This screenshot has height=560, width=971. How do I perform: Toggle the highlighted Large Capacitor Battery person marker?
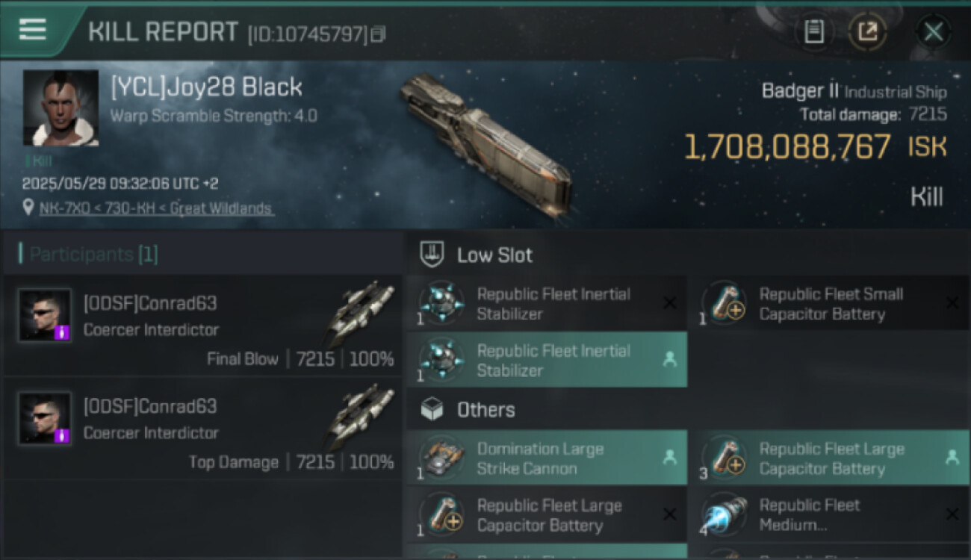point(952,458)
